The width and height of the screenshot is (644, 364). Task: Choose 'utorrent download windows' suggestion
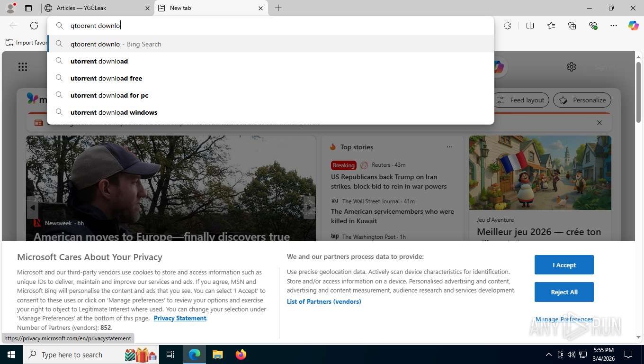[270, 112]
